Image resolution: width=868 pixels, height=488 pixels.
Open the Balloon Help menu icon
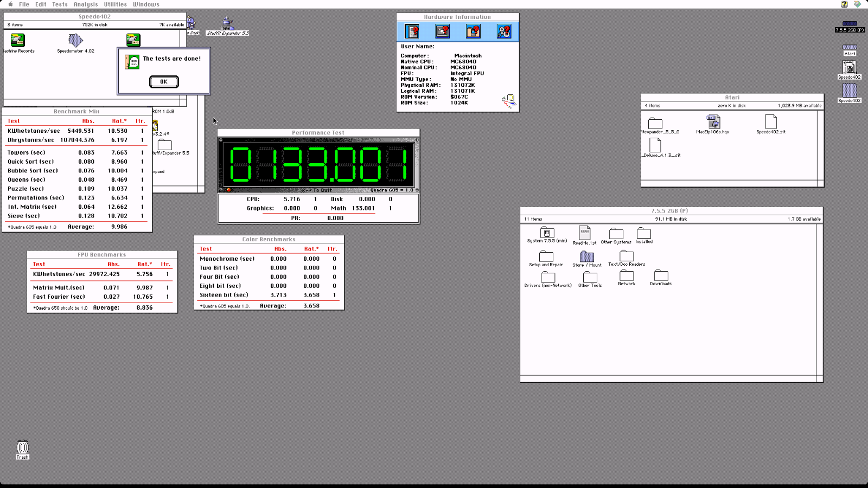(844, 4)
